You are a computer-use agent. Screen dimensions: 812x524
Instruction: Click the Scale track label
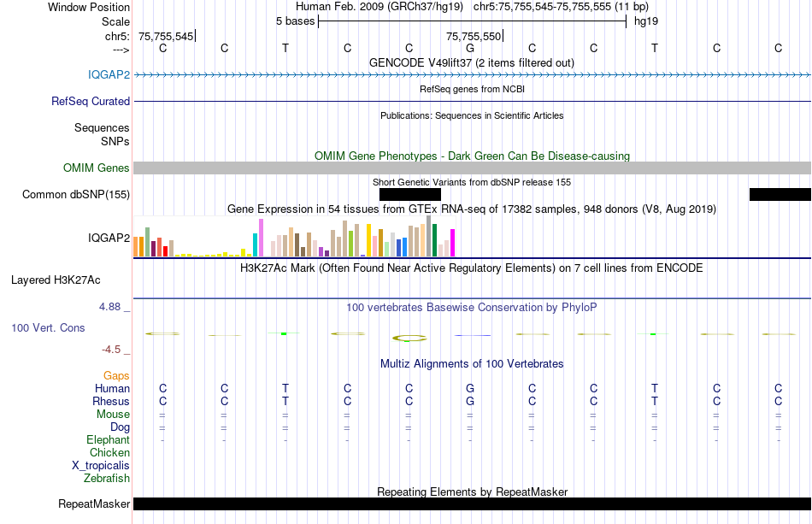click(x=115, y=21)
